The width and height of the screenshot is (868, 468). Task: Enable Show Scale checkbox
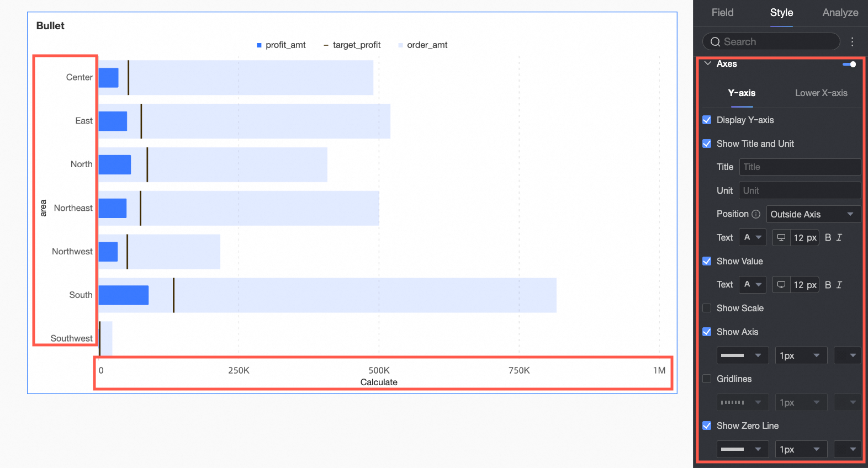click(x=707, y=308)
